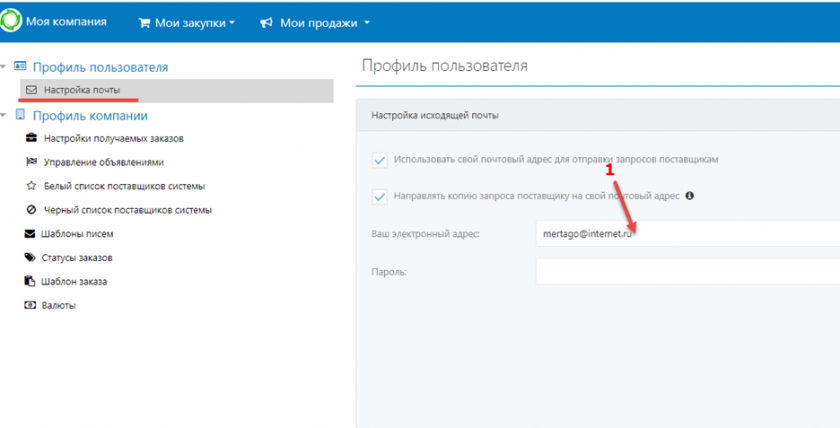
Task: Click the ban icon for black list
Action: point(30,210)
